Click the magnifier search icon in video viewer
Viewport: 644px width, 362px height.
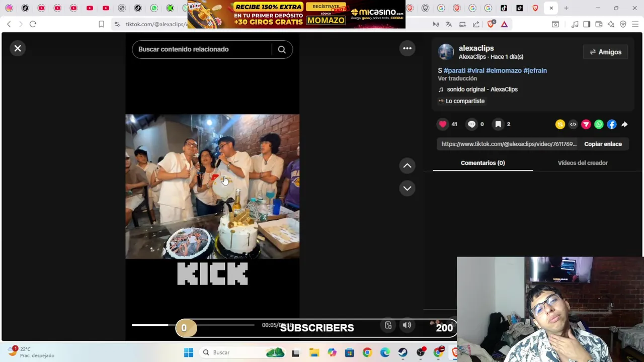click(282, 49)
